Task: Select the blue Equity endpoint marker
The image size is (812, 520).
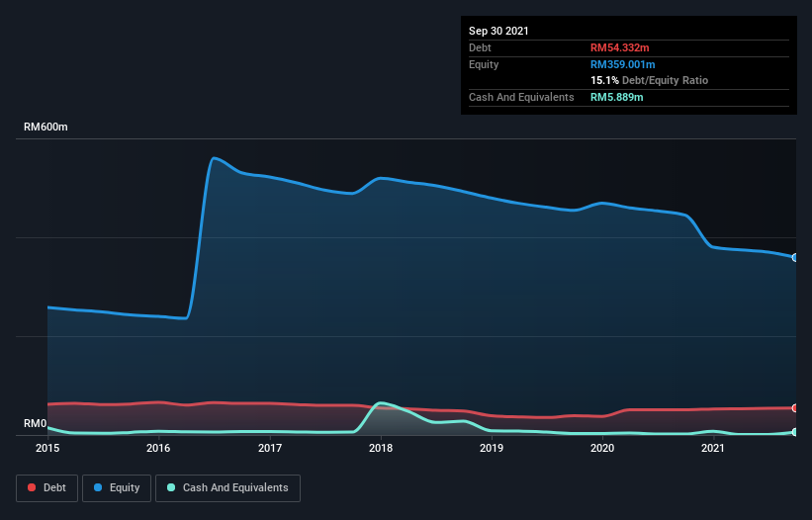Action: pyautogui.click(x=795, y=258)
